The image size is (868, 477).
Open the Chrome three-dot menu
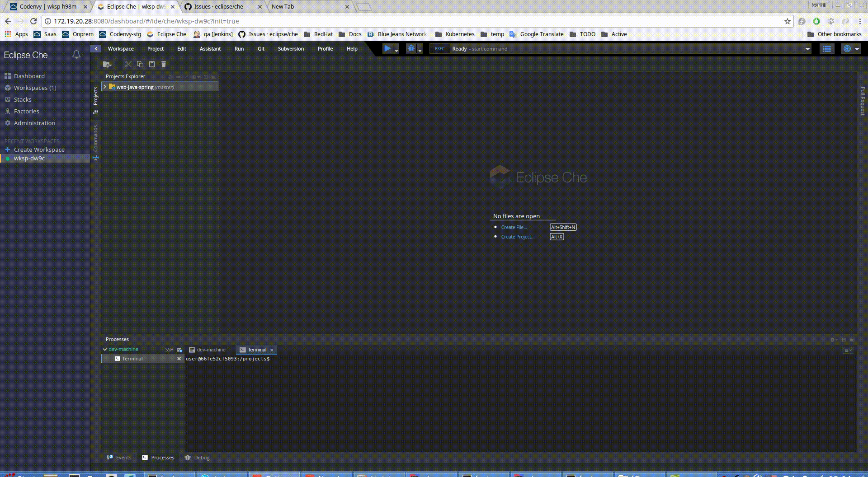pyautogui.click(x=859, y=21)
